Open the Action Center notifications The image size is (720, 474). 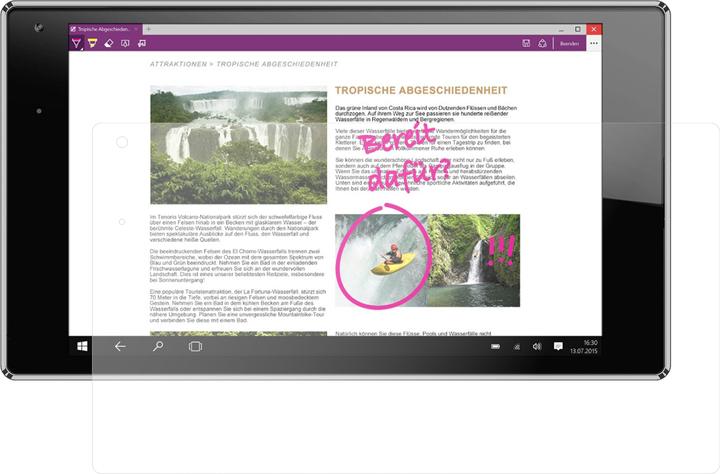558,346
